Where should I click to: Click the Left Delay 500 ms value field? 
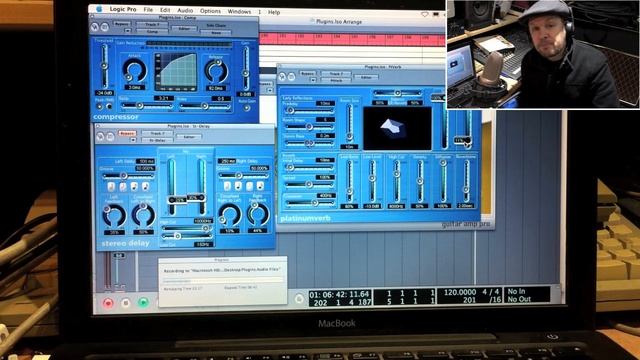(x=146, y=161)
